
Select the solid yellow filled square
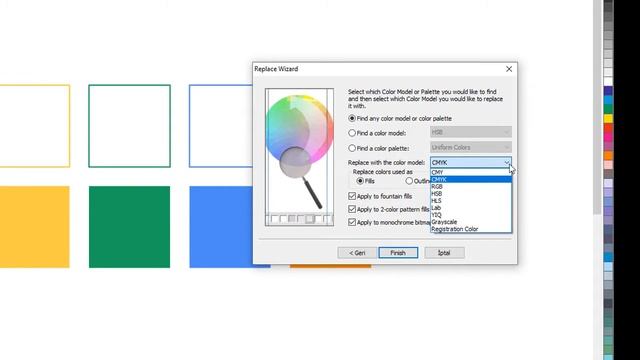35,227
